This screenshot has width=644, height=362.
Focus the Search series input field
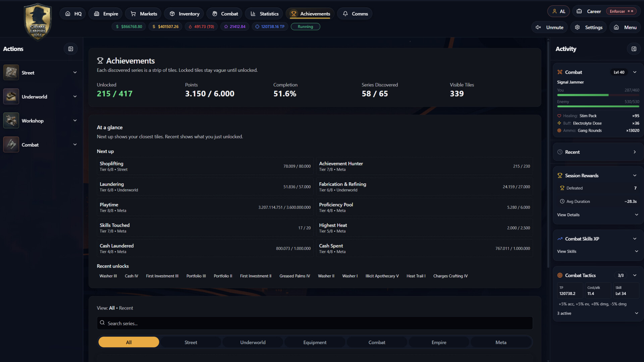pyautogui.click(x=315, y=323)
